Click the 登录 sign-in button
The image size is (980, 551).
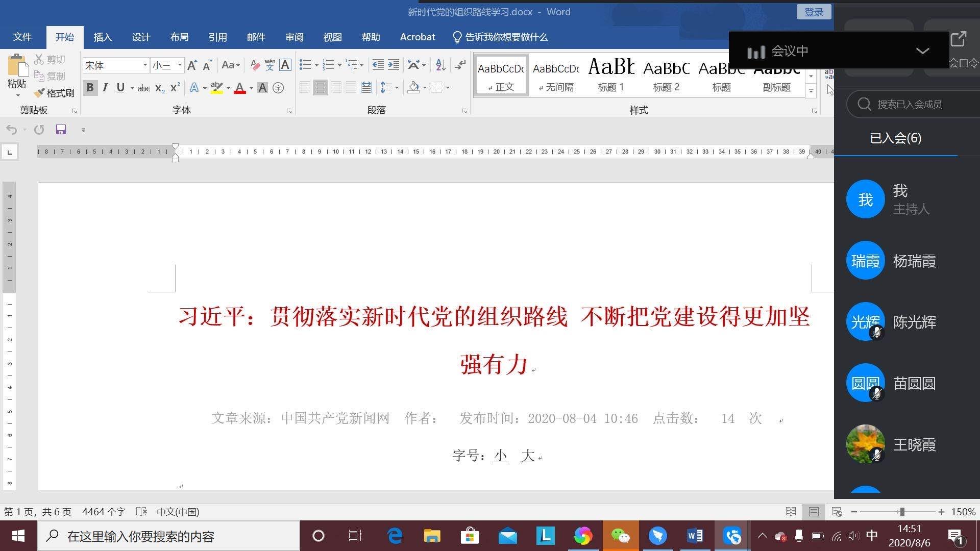[x=814, y=12]
